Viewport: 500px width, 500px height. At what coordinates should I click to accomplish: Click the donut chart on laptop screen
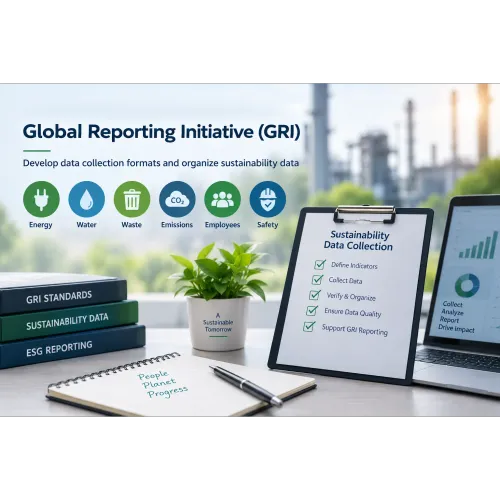(x=467, y=285)
